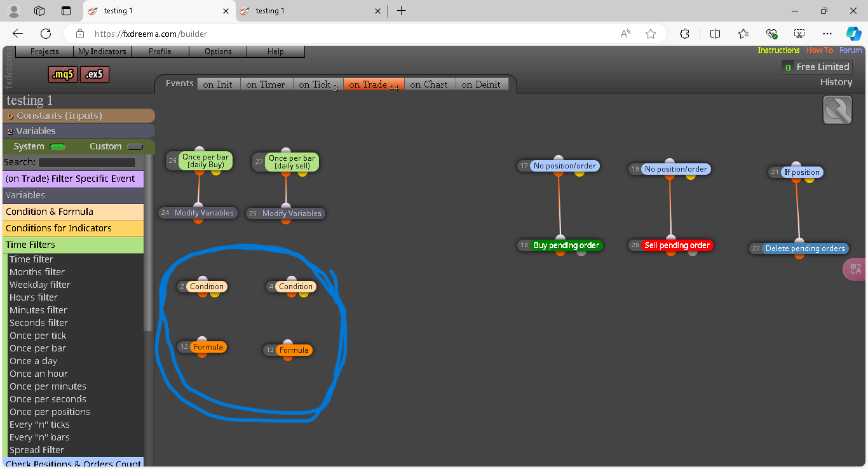Select Condition block number 2
This screenshot has height=469, width=868.
(207, 287)
